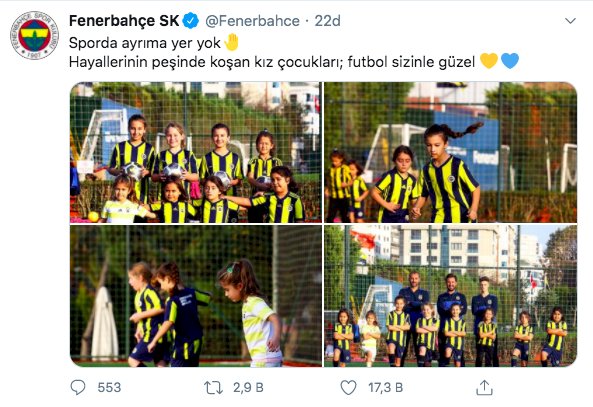Retweet using the arrows icon
The width and height of the screenshot is (593, 407).
(213, 388)
